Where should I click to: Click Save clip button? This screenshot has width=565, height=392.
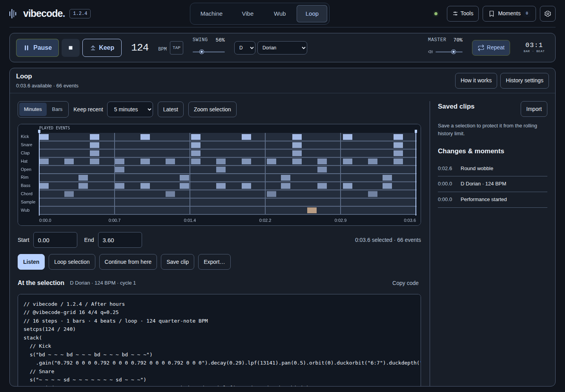pos(178,262)
